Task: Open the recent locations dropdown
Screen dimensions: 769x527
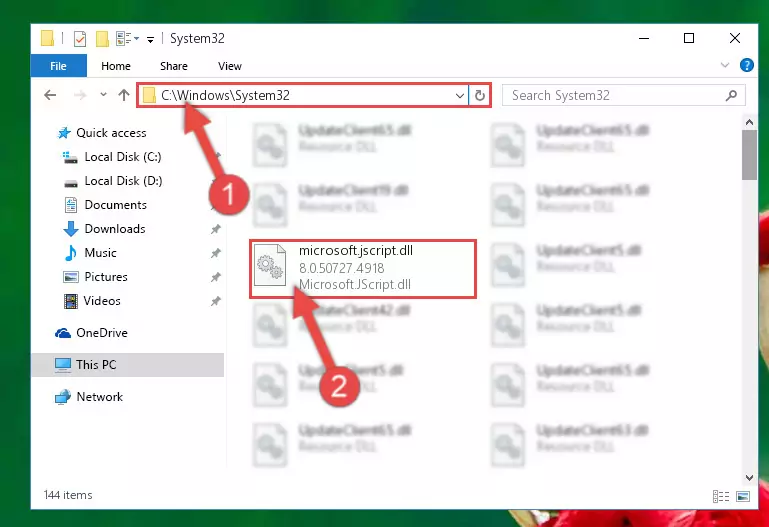Action: [x=103, y=95]
